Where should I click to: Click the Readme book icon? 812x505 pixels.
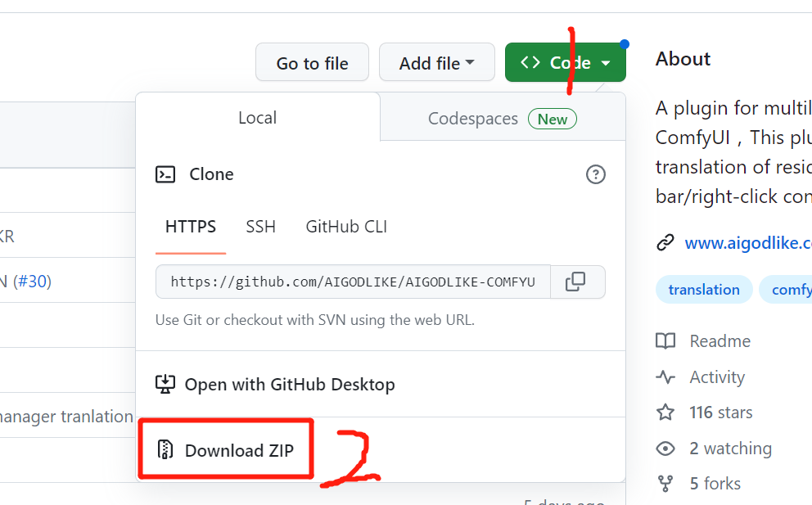(x=665, y=340)
